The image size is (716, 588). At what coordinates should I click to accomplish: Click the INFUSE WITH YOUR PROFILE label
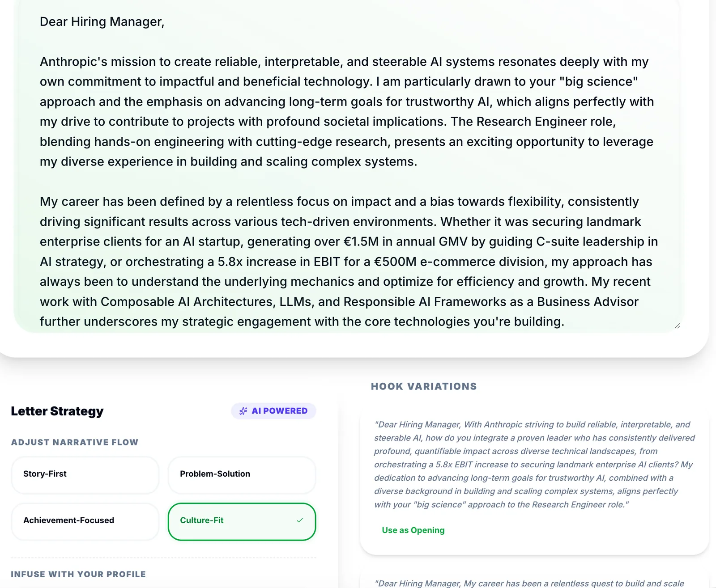tap(78, 574)
